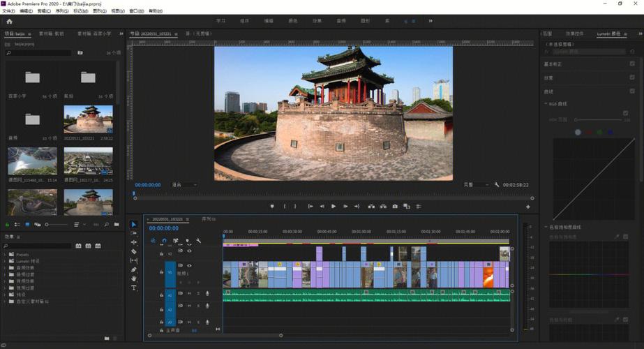Screen dimensions: 644x349
Task: Open the 序列 menu
Action: (62, 11)
